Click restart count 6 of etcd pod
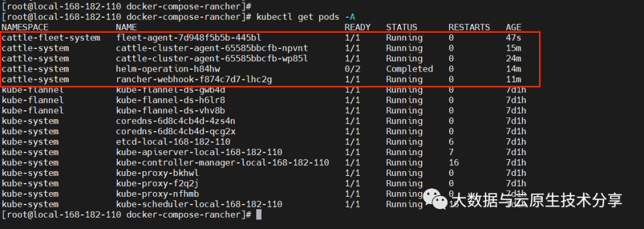The height and width of the screenshot is (229, 644). [x=451, y=142]
